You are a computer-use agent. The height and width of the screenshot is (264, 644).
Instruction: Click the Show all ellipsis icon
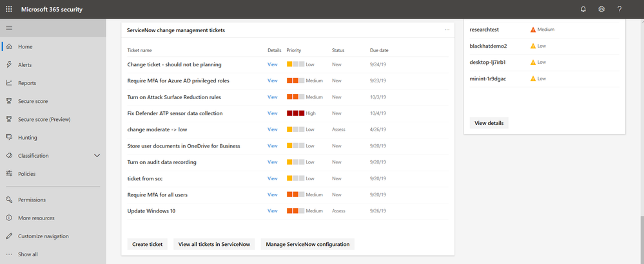coord(9,254)
